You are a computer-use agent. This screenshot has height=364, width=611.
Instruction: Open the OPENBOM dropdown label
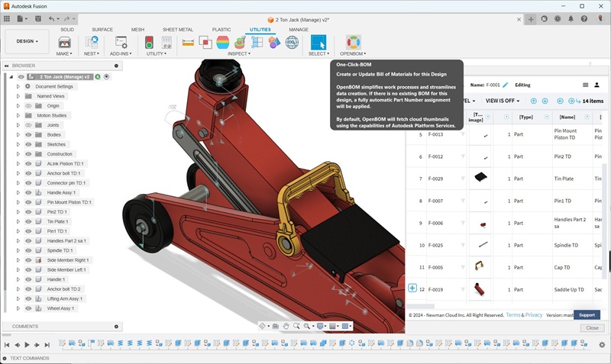click(353, 53)
